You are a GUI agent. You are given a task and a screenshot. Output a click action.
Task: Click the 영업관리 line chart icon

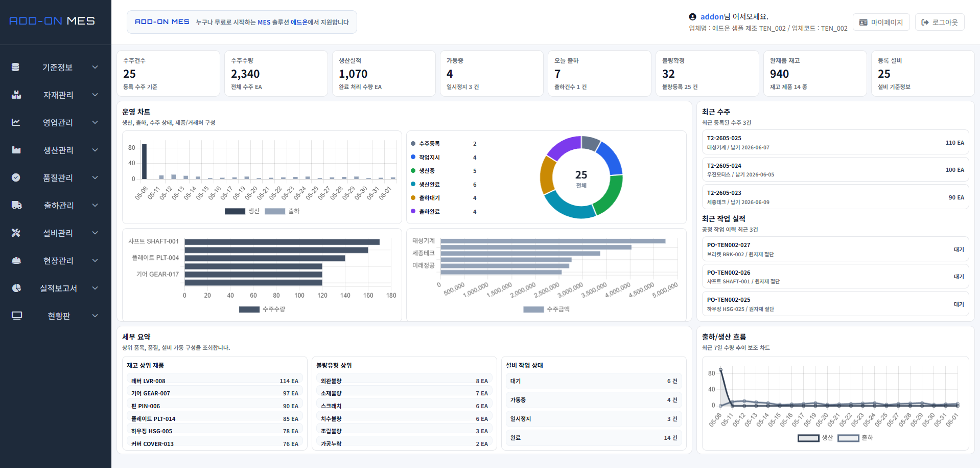[16, 122]
